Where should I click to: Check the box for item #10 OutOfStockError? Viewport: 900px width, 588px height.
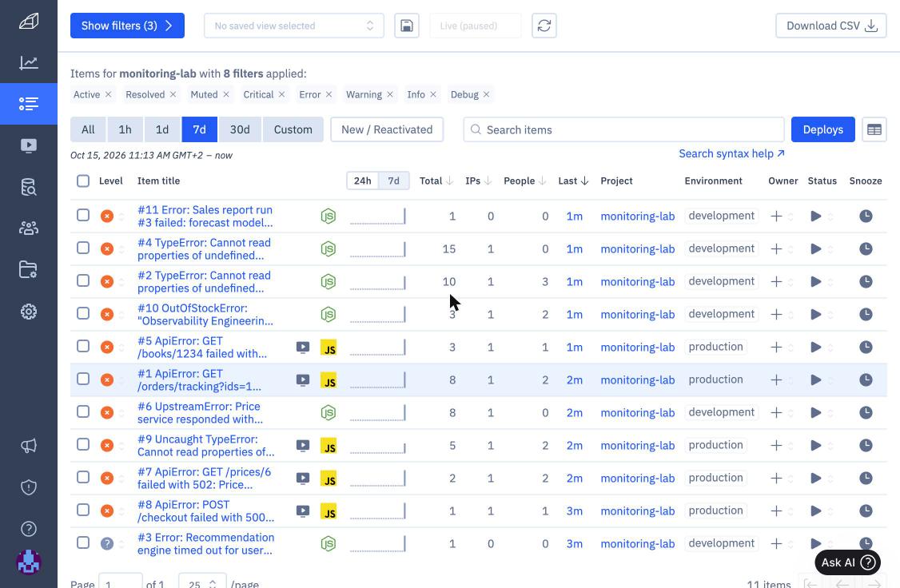tap(83, 313)
